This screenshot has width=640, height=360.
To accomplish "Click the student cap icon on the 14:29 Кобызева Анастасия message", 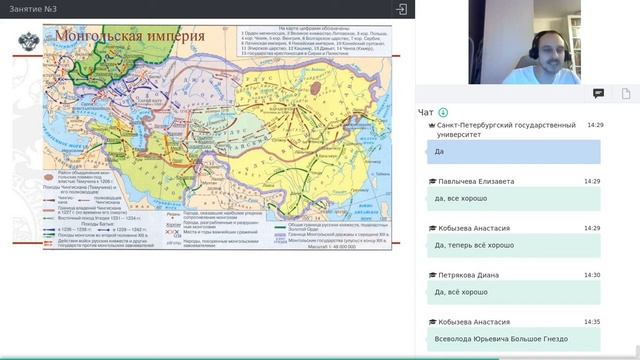I will pos(433,228).
